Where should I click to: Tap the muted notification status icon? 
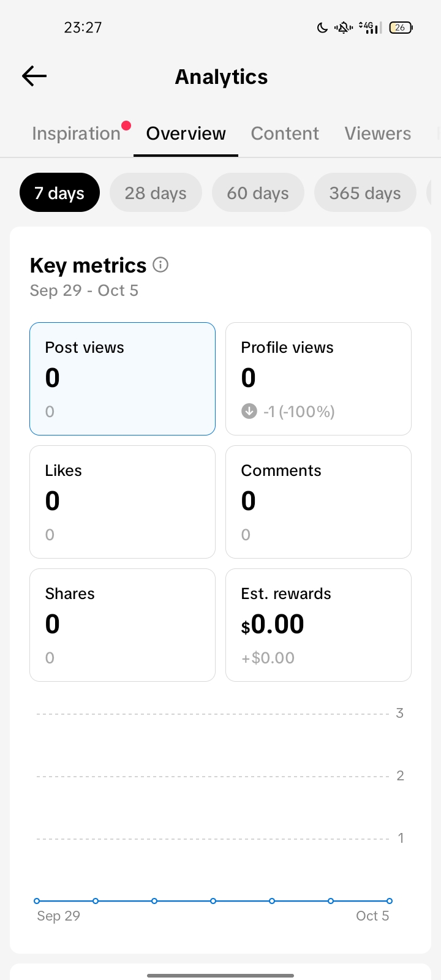coord(343,27)
